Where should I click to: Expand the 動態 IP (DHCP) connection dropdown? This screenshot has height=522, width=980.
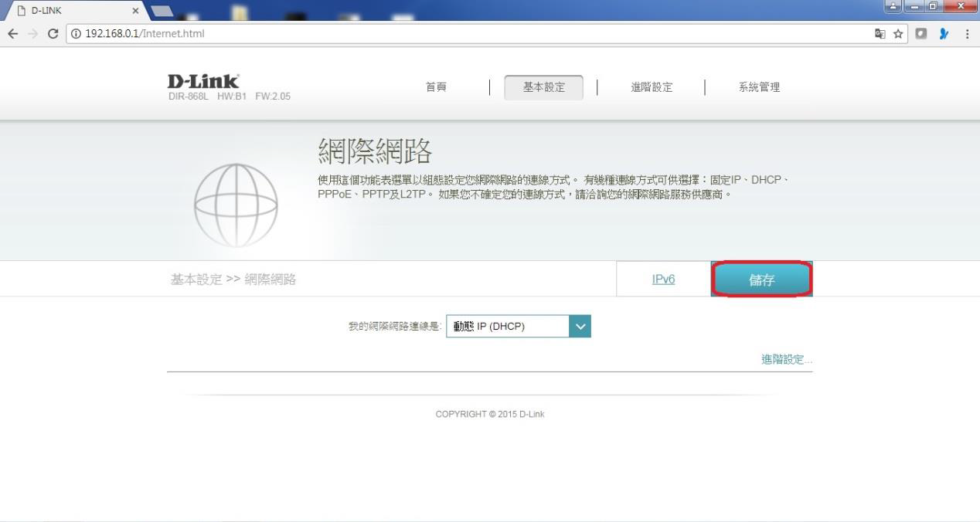tap(580, 327)
